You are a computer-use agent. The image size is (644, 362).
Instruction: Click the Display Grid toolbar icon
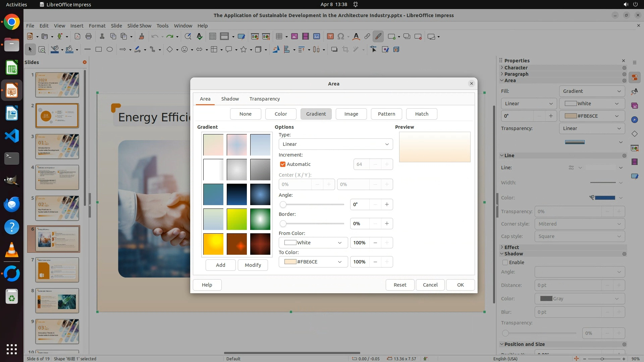pyautogui.click(x=212, y=37)
